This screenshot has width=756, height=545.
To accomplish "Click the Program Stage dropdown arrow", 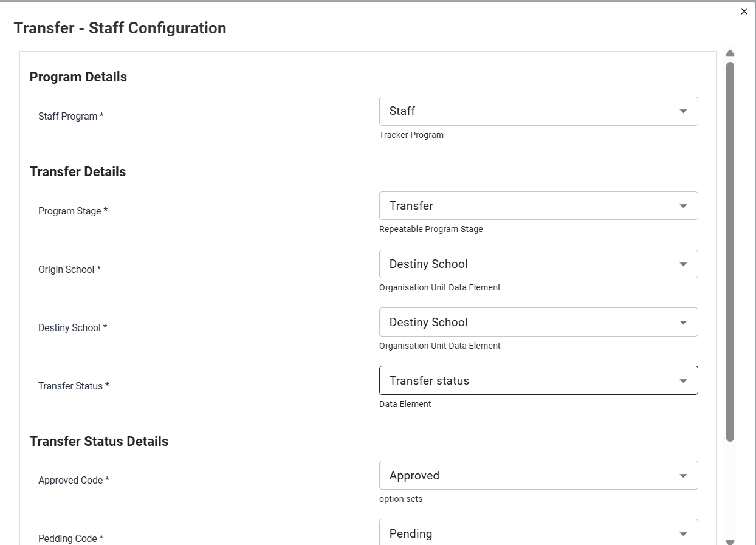I will 683,206.
